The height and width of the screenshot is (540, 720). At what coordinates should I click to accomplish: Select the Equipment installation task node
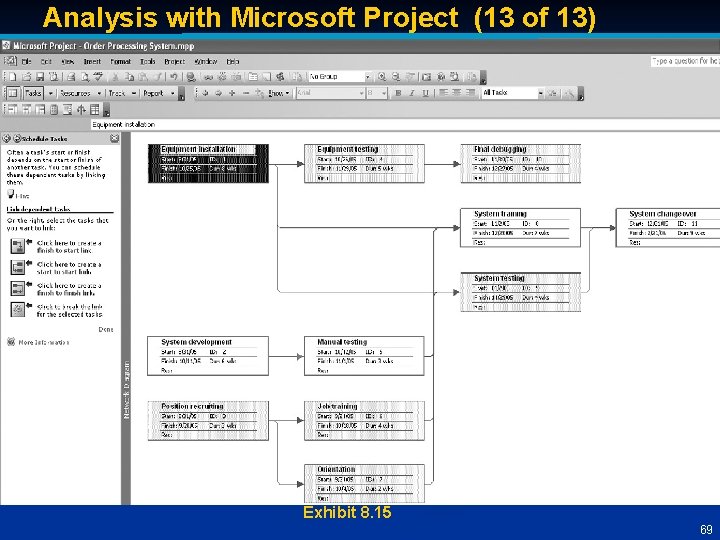[x=208, y=163]
